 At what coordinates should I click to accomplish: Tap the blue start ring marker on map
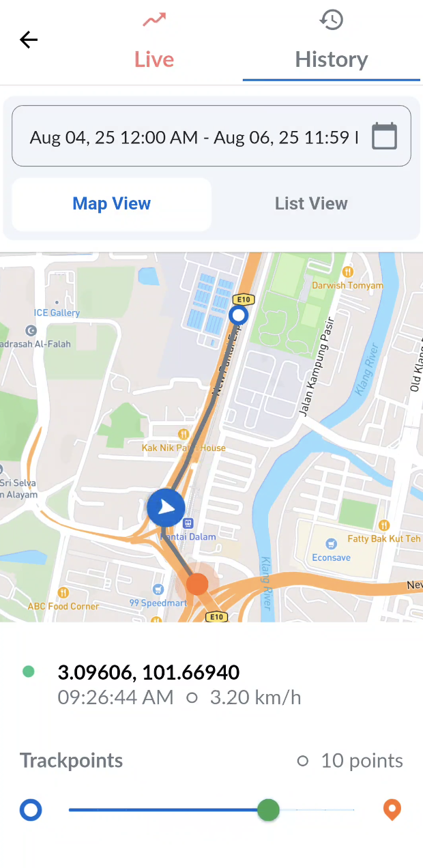pyautogui.click(x=238, y=315)
